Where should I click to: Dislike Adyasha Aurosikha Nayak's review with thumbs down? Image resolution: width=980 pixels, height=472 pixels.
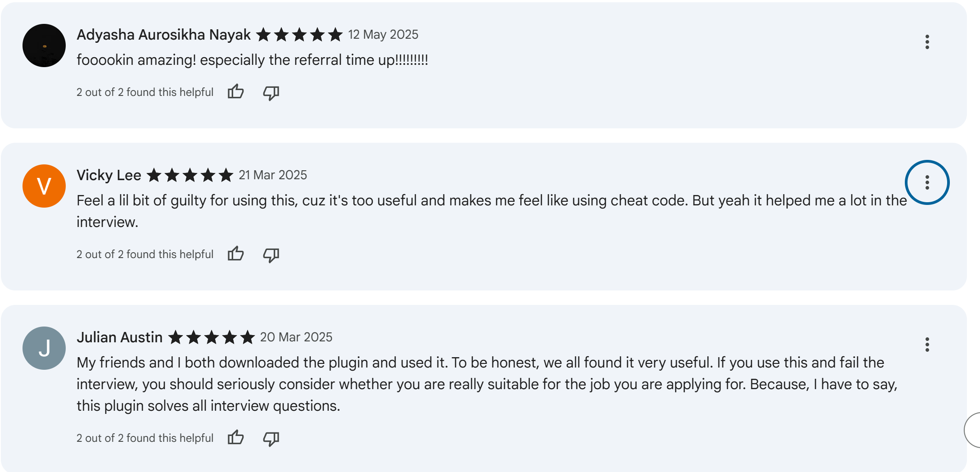pos(271,93)
